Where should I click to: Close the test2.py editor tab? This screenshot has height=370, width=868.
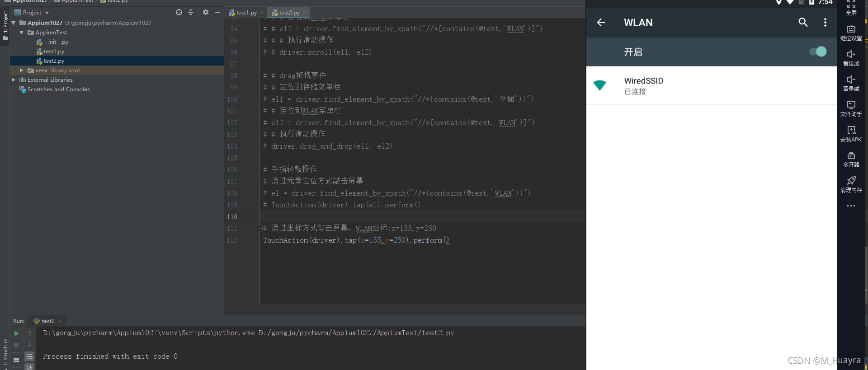(305, 13)
